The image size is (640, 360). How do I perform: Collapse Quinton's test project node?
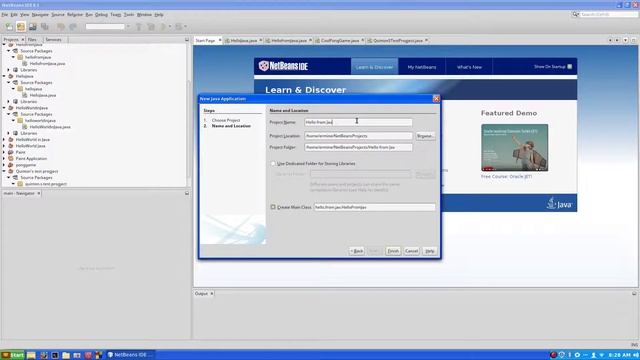[x=4, y=171]
